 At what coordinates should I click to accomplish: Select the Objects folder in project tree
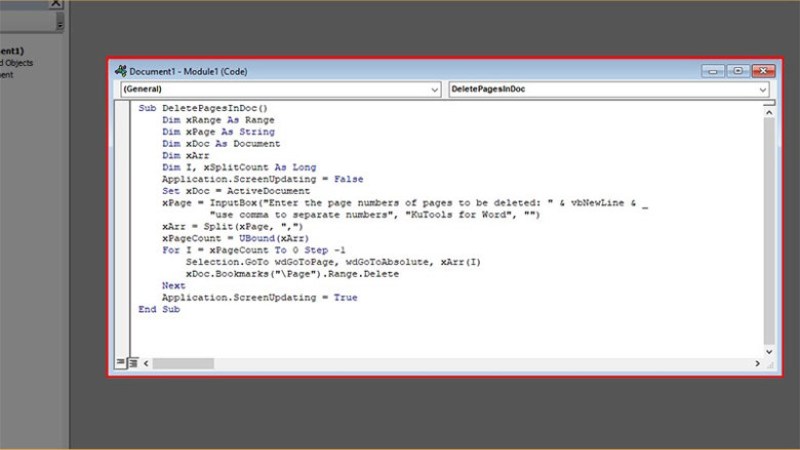click(x=16, y=63)
